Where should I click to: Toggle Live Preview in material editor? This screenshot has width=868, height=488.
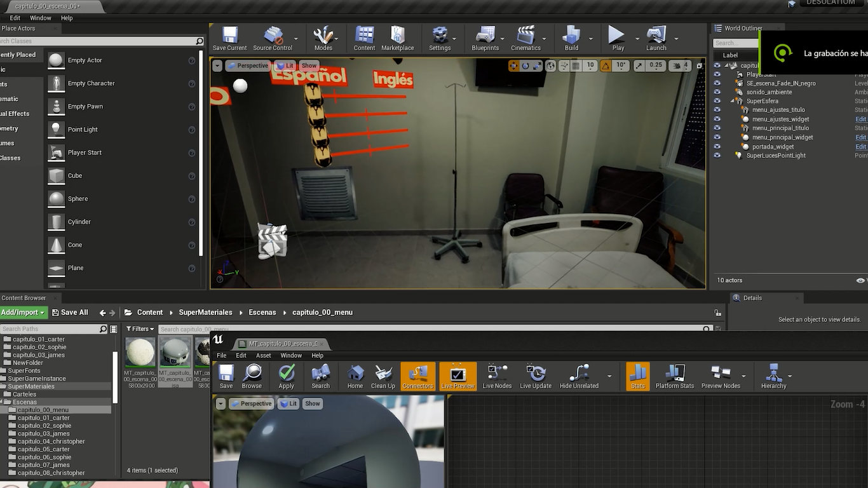coord(458,377)
